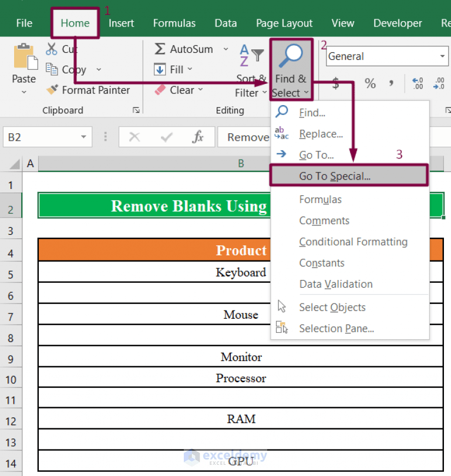Choose Selection Pane... menu entry
451x476 pixels.
(x=350, y=329)
